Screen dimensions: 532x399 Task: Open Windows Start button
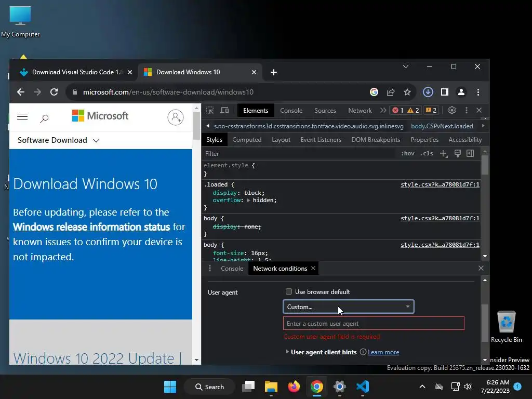(170, 387)
